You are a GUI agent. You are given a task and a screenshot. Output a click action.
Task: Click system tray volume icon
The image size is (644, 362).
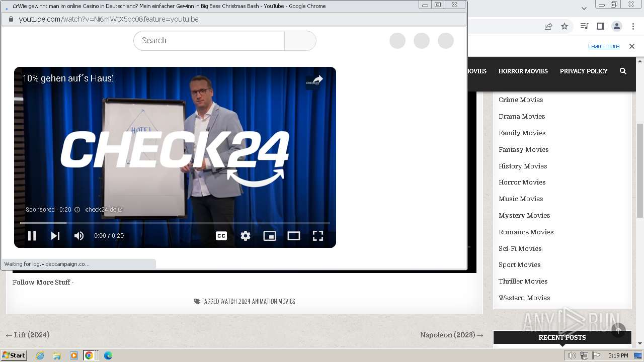coord(572,356)
